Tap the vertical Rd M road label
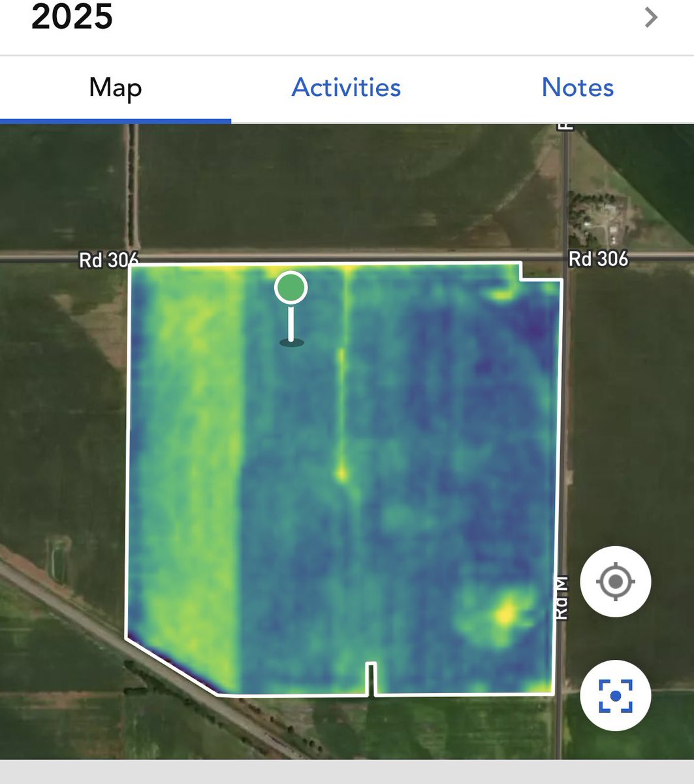The height and width of the screenshot is (784, 694). point(563,597)
